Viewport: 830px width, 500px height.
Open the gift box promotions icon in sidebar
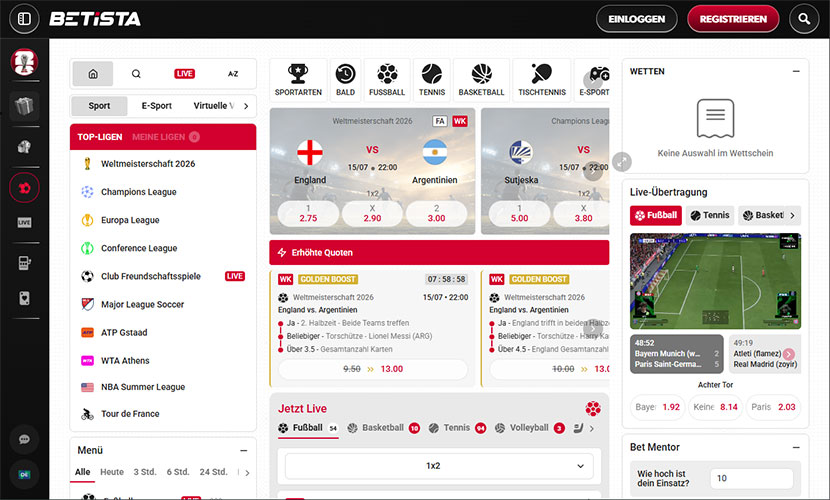[24, 106]
